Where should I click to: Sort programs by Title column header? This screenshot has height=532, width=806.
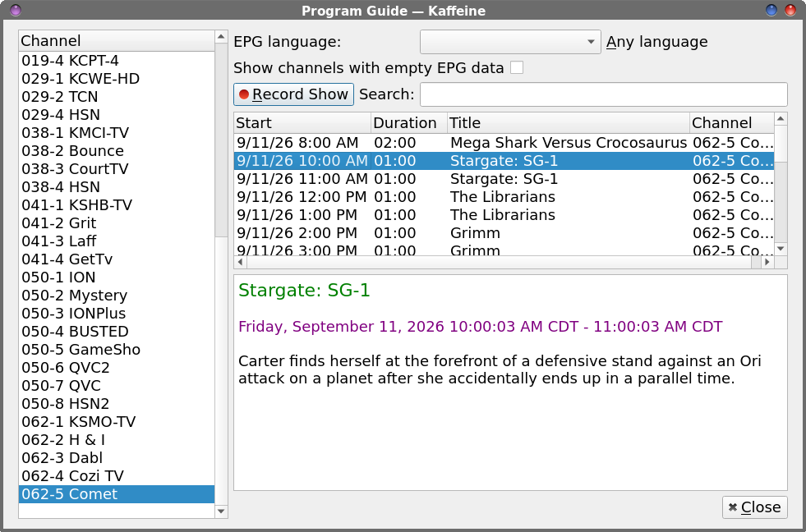click(568, 123)
